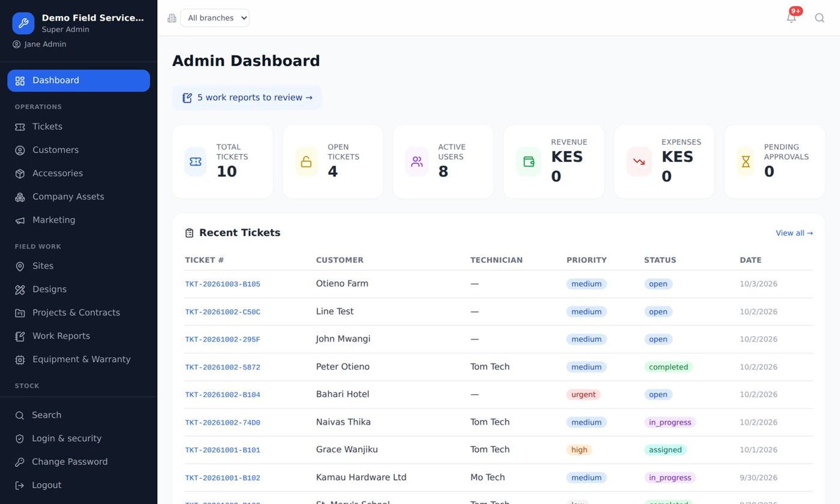
Task: Click customer name Bahari Hotel
Action: click(x=343, y=394)
